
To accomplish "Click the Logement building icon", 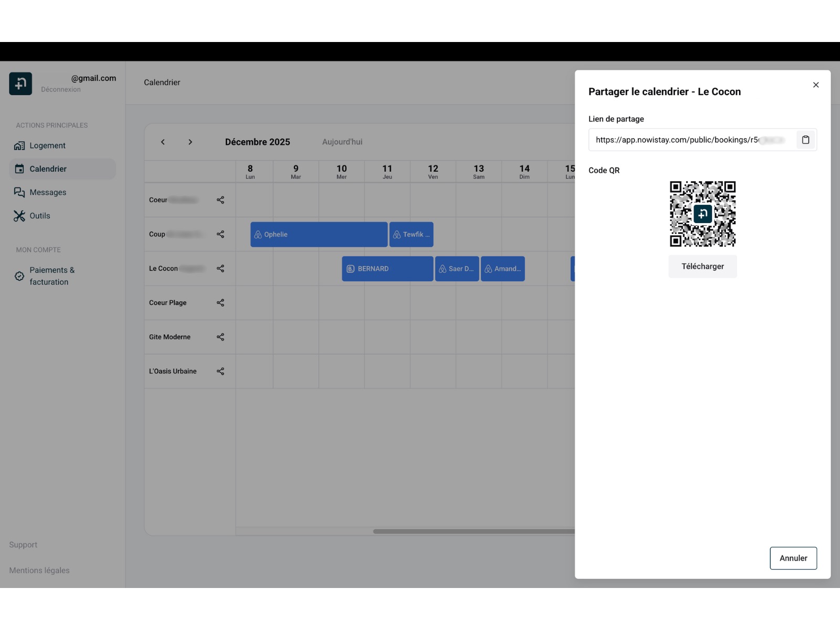I will tap(19, 145).
